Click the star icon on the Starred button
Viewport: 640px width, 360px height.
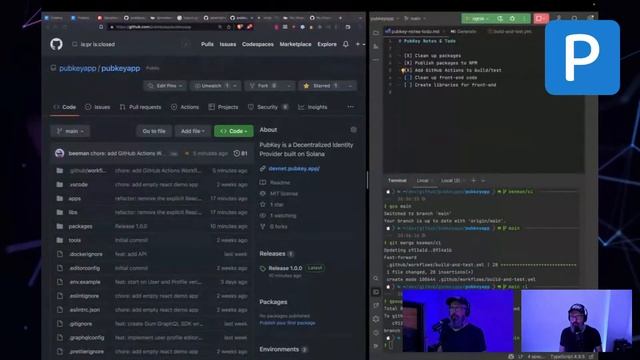click(307, 86)
